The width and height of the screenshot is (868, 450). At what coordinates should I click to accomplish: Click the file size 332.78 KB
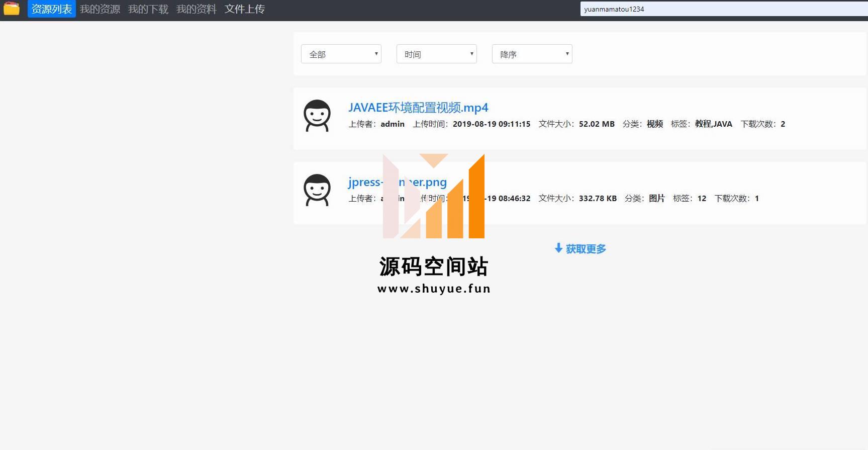coord(598,199)
